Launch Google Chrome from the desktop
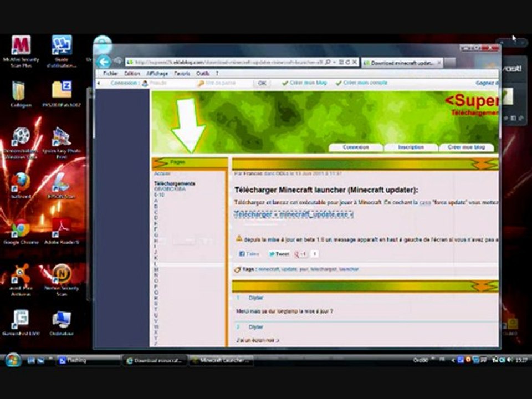Image resolution: width=532 pixels, height=399 pixels. [21, 232]
